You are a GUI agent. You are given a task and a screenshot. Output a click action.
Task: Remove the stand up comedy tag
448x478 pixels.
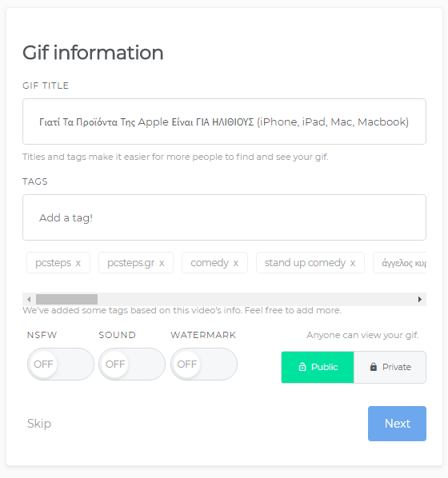(x=353, y=263)
